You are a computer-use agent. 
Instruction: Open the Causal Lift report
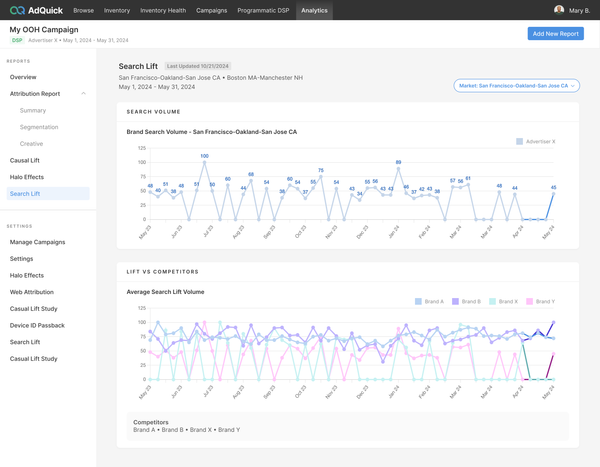click(24, 160)
